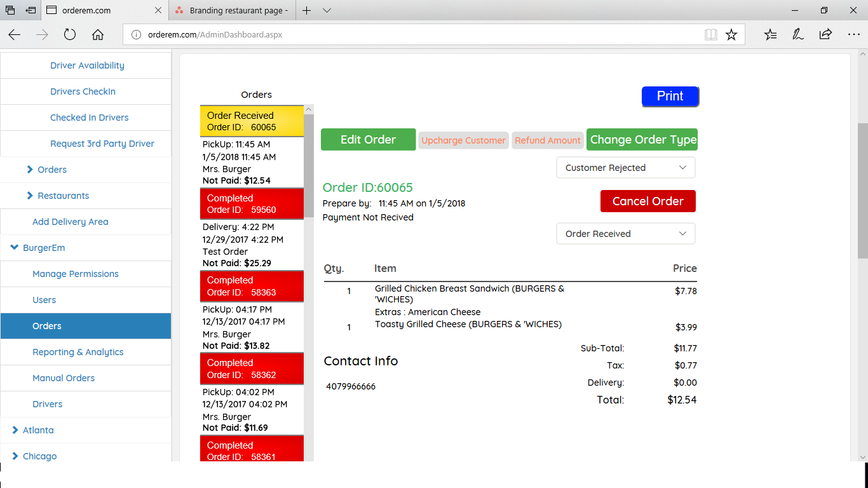Click the red Cancel Order button
The image size is (868, 488).
click(648, 201)
